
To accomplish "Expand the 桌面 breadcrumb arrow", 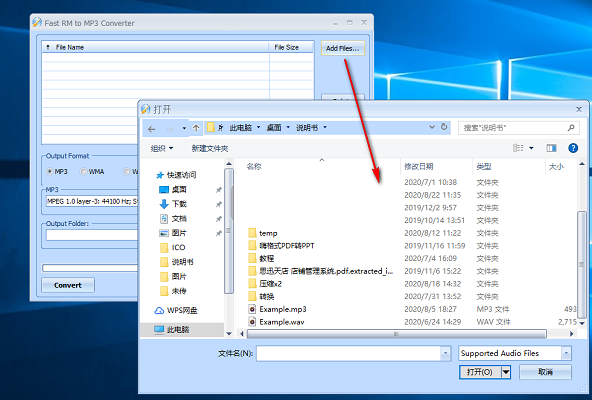I will (x=288, y=128).
